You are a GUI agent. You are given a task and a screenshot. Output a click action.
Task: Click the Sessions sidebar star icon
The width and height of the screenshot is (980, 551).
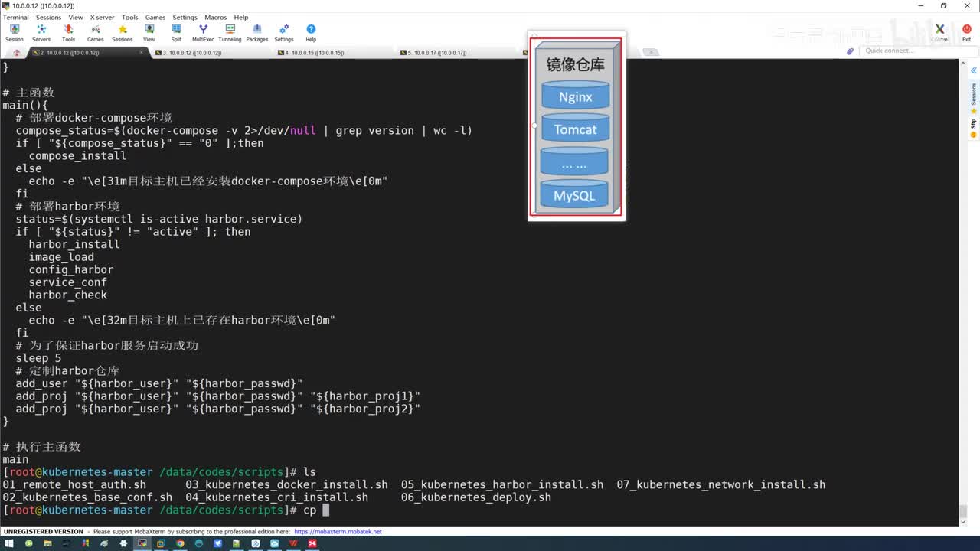click(x=974, y=112)
